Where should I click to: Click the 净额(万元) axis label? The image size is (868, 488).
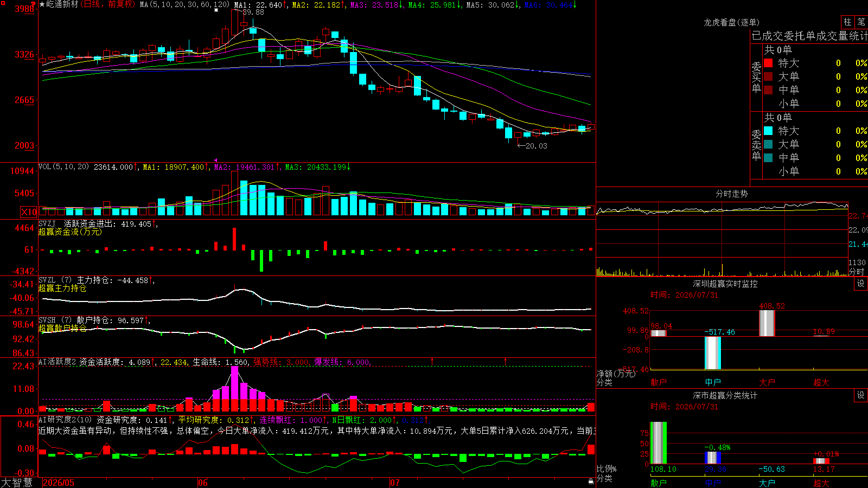(x=616, y=374)
